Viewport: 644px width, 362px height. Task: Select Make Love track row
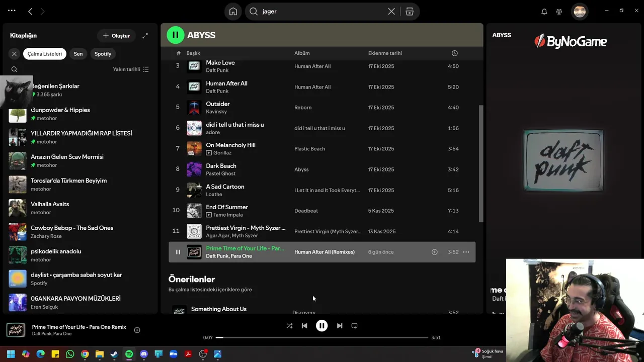[x=322, y=66]
